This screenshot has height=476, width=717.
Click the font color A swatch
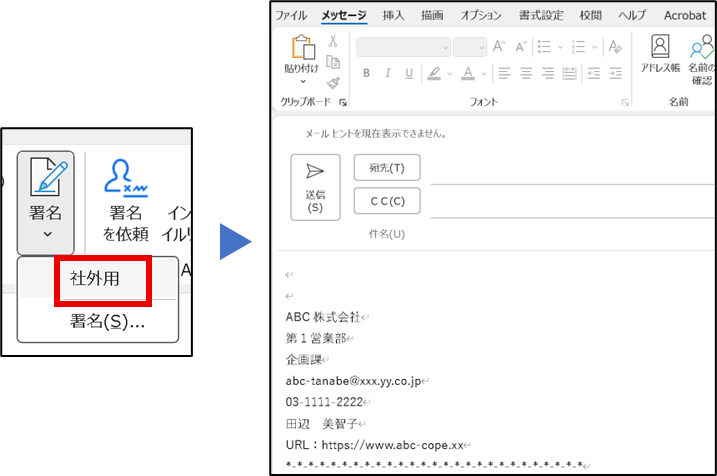point(466,73)
